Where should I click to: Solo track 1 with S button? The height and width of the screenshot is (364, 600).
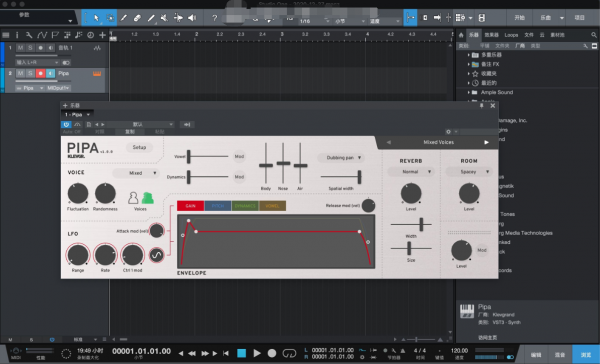pos(30,48)
